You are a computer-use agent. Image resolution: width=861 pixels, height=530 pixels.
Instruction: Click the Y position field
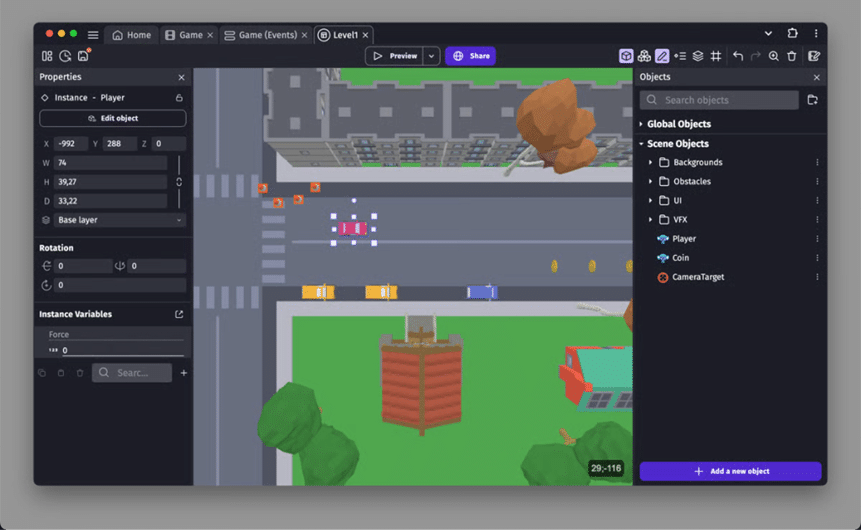pyautogui.click(x=120, y=144)
